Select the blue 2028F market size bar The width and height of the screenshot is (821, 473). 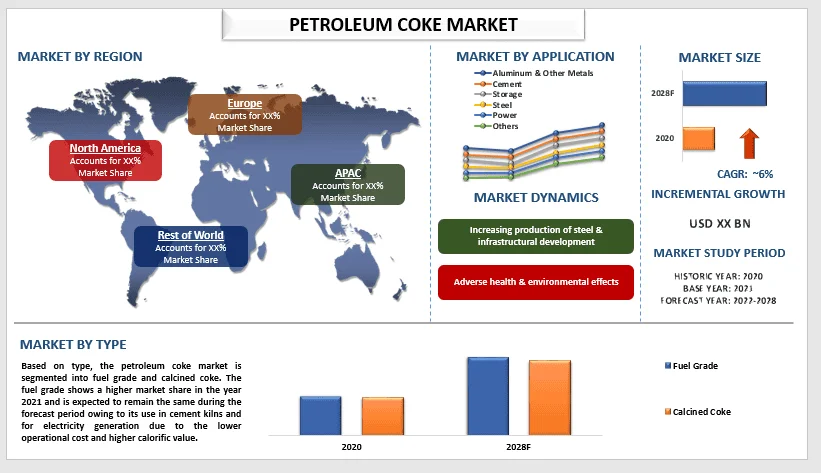725,94
